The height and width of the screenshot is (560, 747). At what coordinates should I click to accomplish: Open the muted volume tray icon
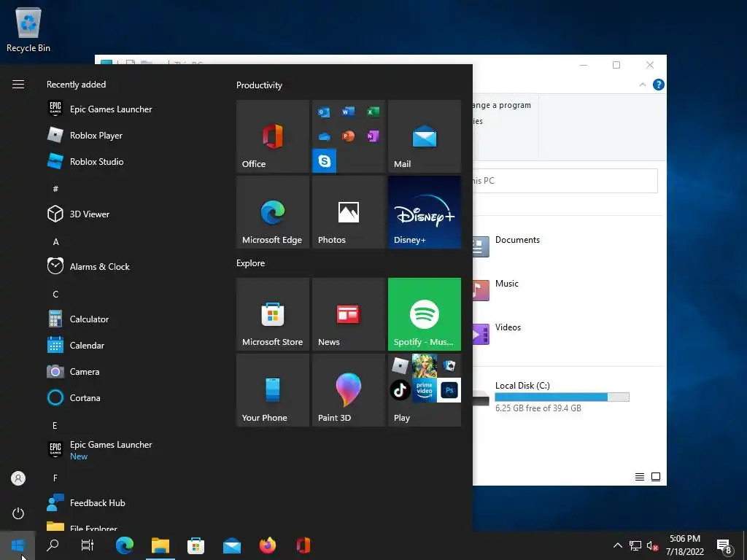coord(652,545)
